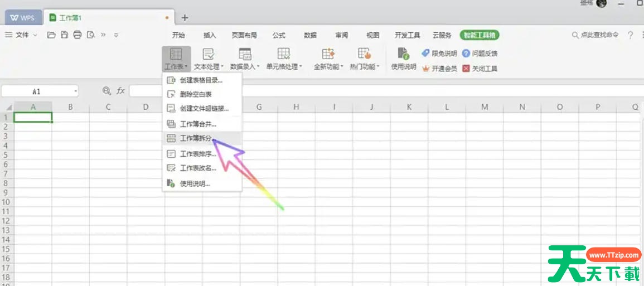Screen dimensions: 644x286
Task: Switch to the 插入 ribbon tab
Action: tap(210, 35)
